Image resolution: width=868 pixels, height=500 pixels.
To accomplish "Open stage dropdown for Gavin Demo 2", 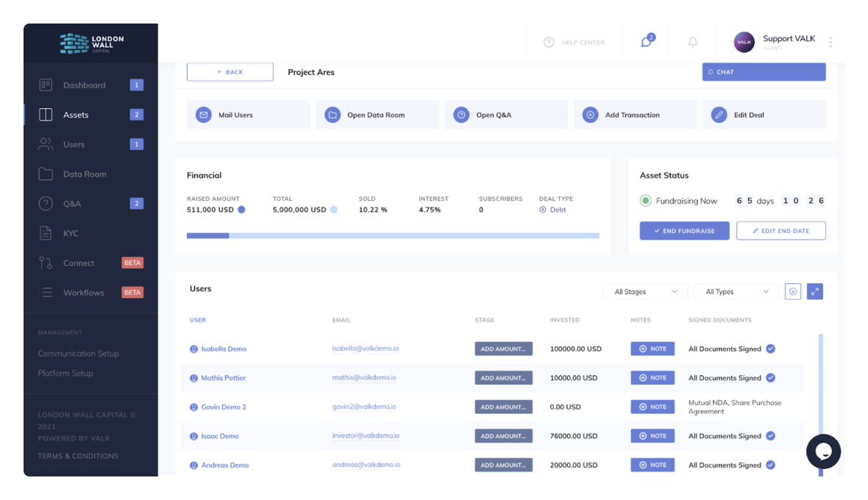I will point(503,407).
